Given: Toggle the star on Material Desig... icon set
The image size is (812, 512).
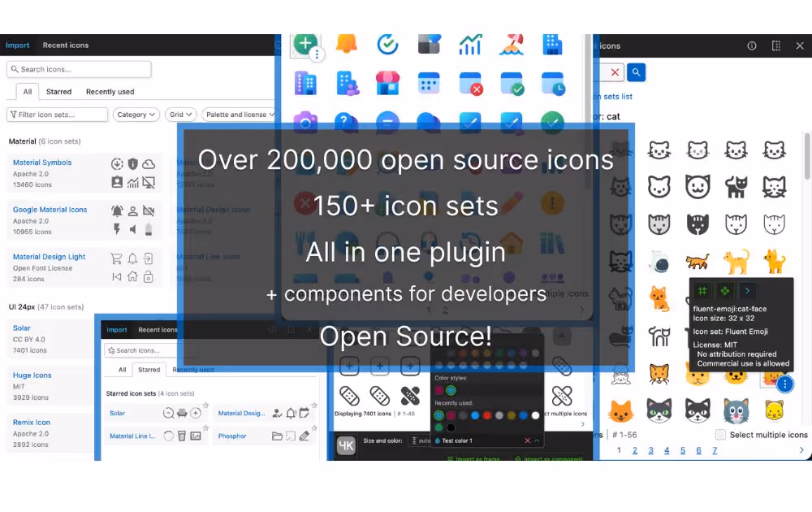Looking at the screenshot, I should point(314,406).
